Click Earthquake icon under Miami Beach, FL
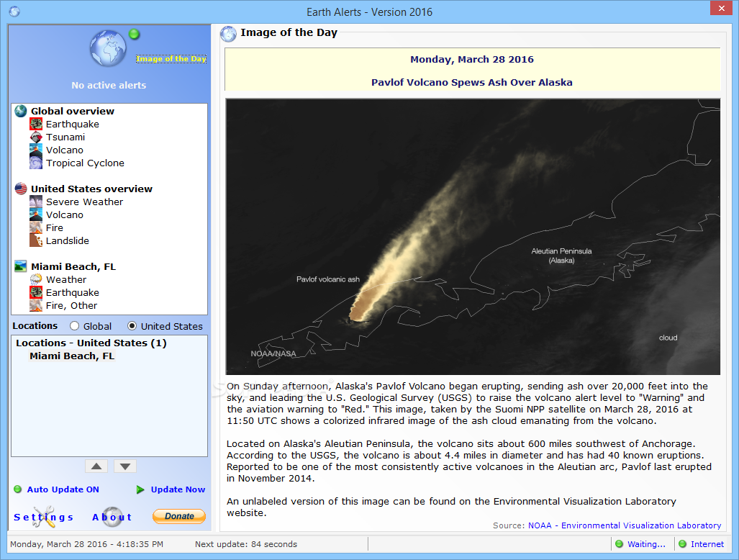The image size is (739, 560). click(x=36, y=293)
